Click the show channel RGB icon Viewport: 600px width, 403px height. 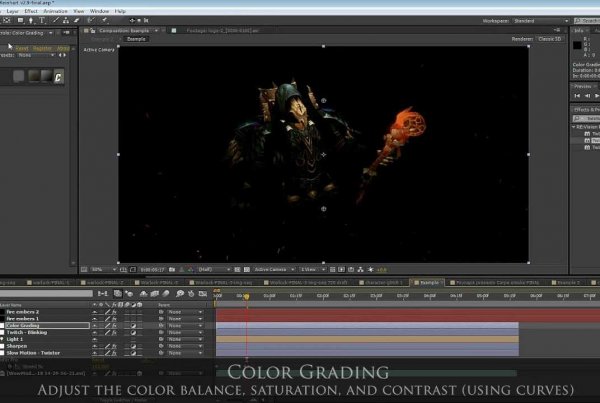[x=191, y=270]
